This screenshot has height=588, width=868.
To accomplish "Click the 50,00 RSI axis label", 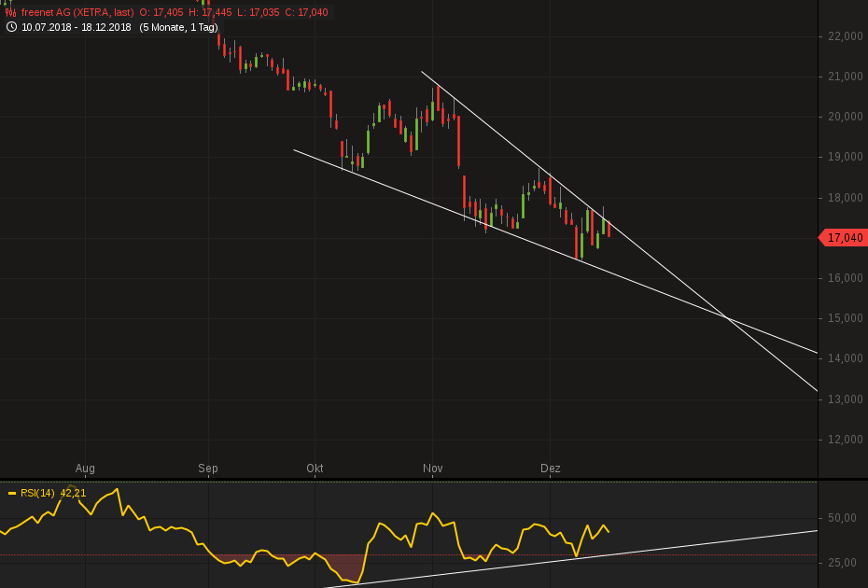I will coord(842,518).
